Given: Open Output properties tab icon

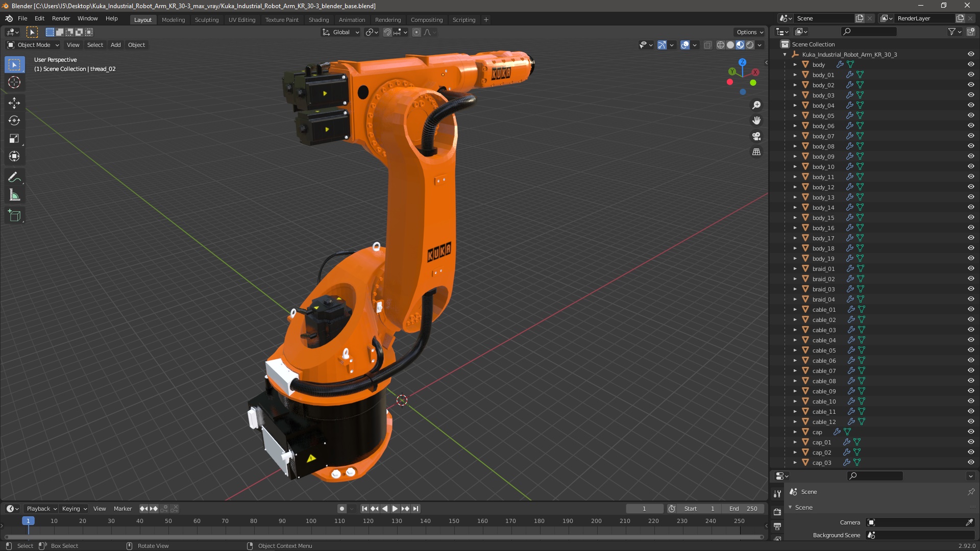Looking at the screenshot, I should pyautogui.click(x=777, y=526).
